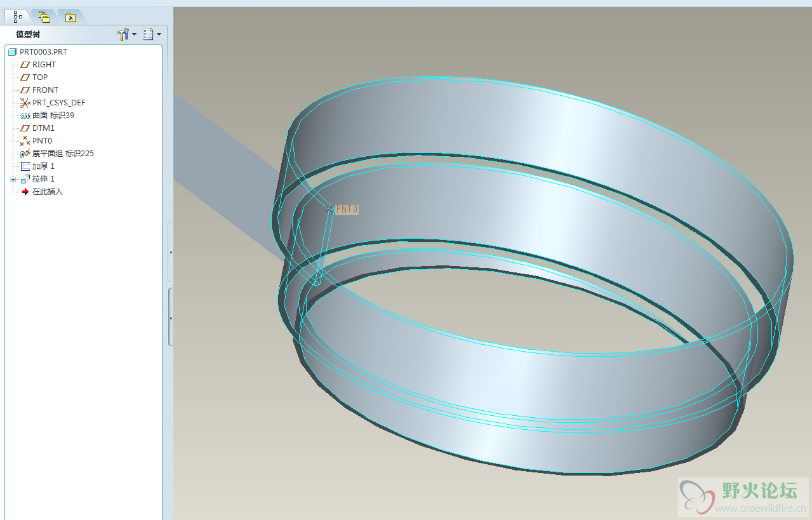Select PRT_CSYS_DEF coordinate system icon

(25, 103)
